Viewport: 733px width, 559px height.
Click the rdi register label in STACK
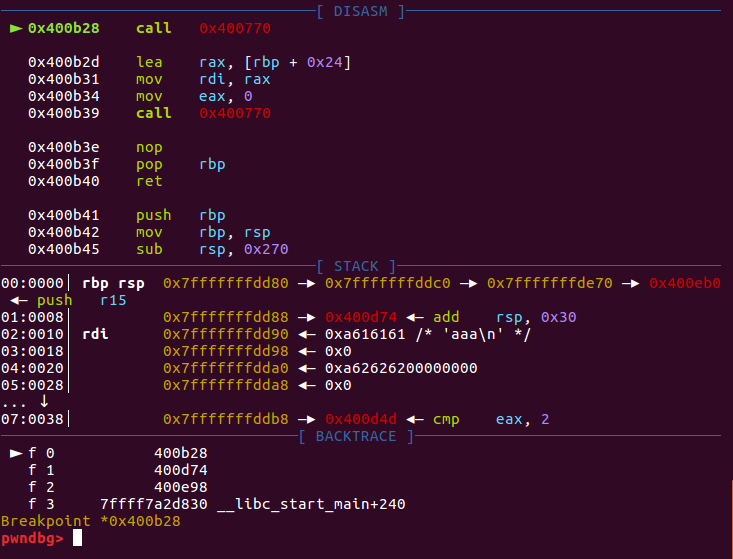[96, 334]
